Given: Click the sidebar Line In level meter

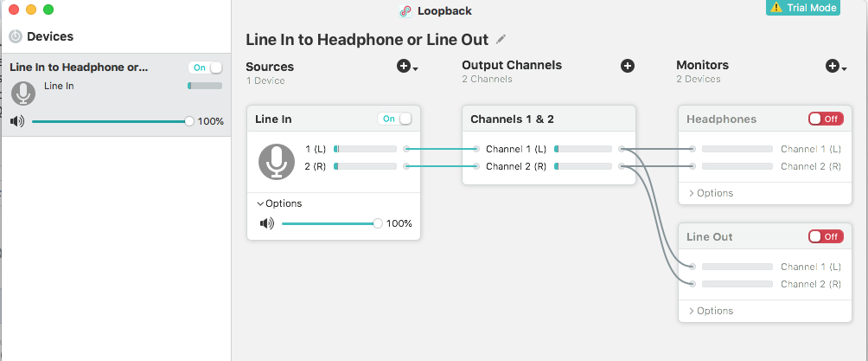Looking at the screenshot, I should click(x=205, y=86).
